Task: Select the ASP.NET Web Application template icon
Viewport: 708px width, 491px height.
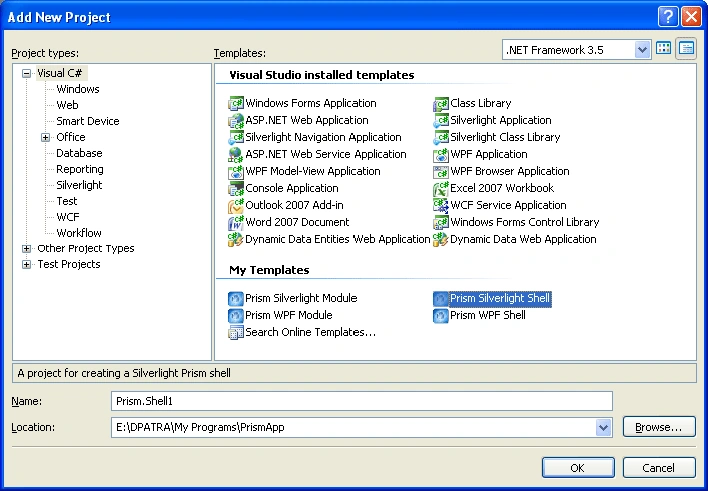Action: pos(236,121)
